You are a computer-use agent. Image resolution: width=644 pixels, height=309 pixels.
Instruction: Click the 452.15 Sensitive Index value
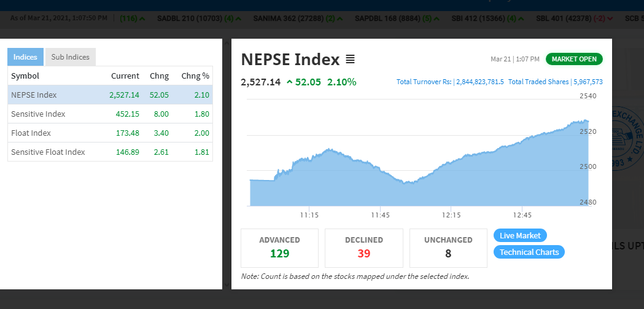click(128, 114)
